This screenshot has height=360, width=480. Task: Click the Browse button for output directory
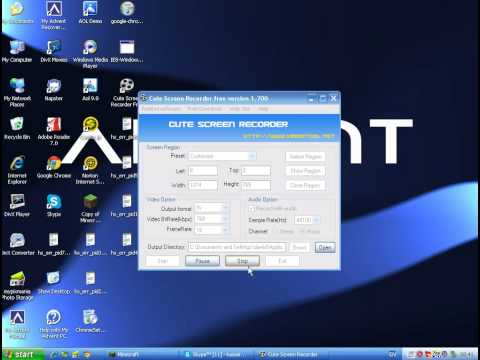click(299, 247)
